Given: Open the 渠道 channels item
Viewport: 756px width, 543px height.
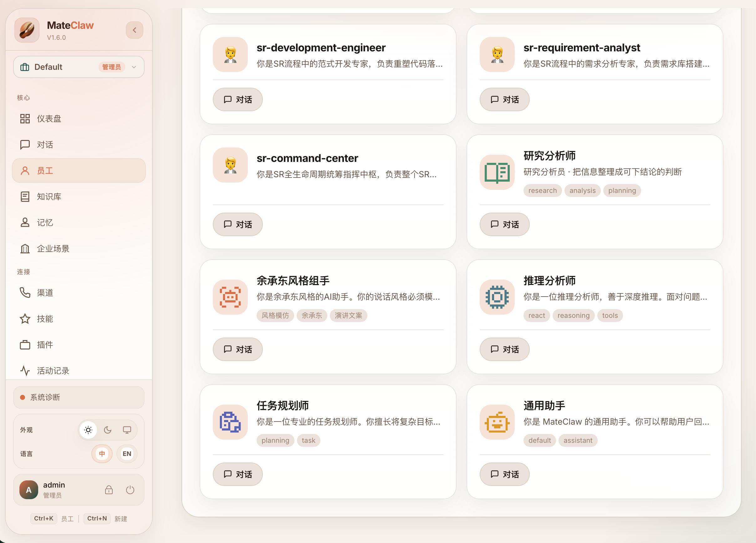Looking at the screenshot, I should pos(79,293).
